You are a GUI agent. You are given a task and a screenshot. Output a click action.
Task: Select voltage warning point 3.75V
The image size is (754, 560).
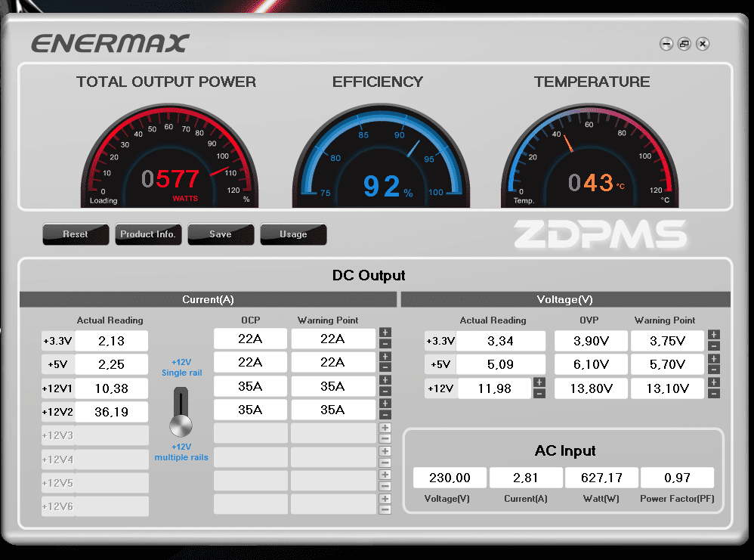tap(667, 341)
